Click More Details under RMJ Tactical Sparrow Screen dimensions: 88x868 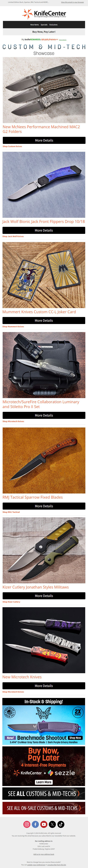(44, 506)
